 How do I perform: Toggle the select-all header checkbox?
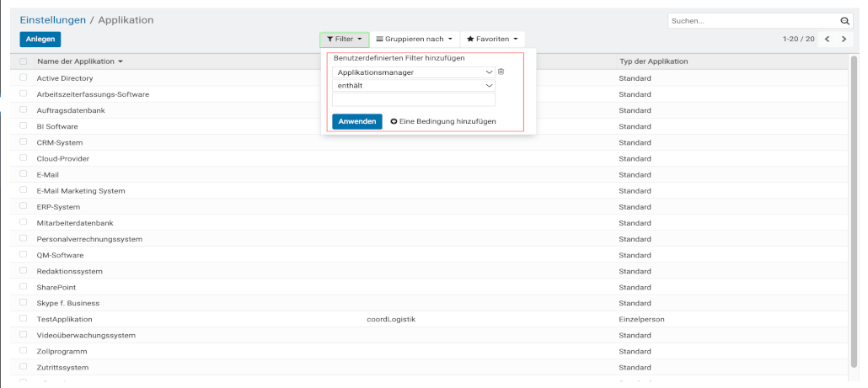tap(24, 62)
